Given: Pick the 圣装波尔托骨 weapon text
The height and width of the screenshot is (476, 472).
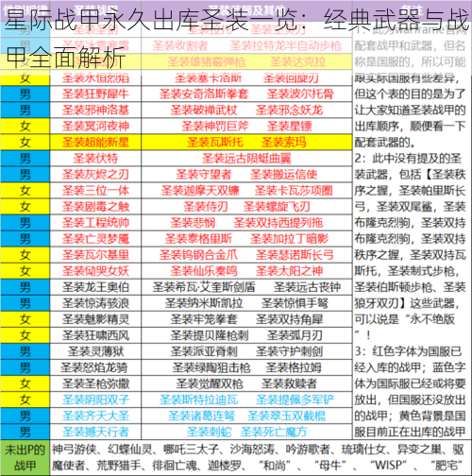Looking at the screenshot, I should 300,93.
